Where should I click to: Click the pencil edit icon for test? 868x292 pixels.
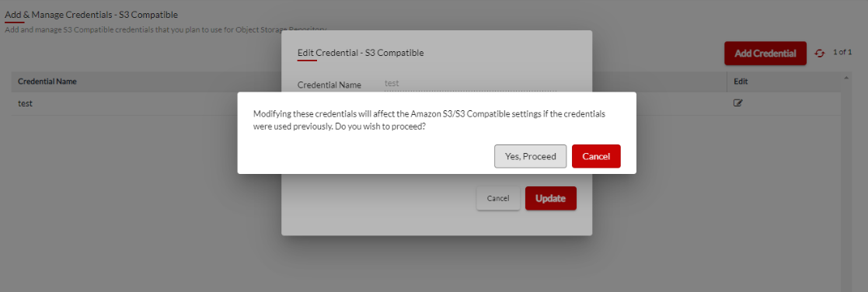(x=738, y=103)
